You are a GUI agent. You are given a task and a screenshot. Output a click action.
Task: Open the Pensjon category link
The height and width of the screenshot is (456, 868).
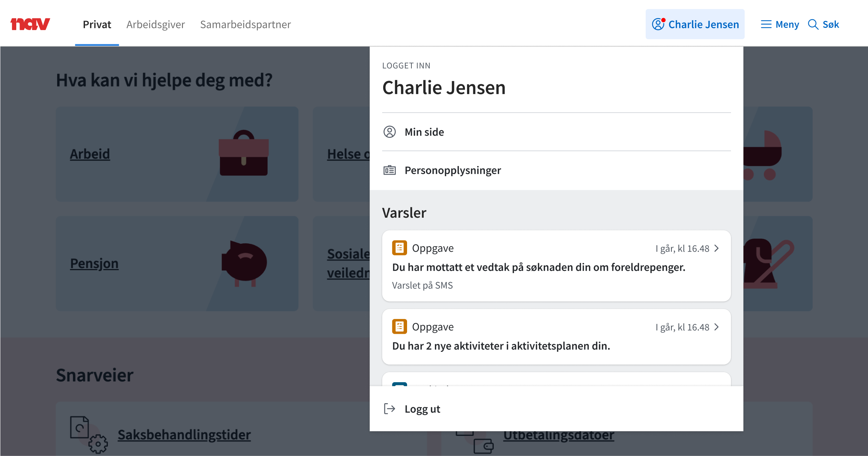[94, 264]
